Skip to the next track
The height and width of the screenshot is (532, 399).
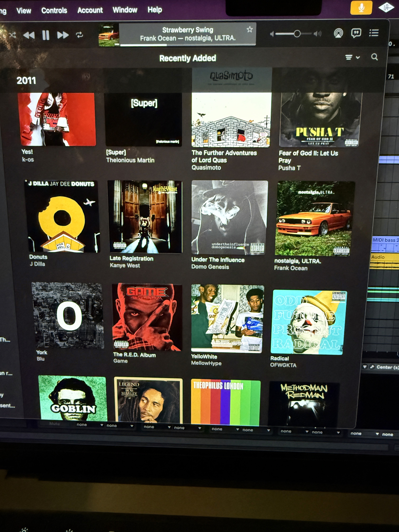pos(63,35)
